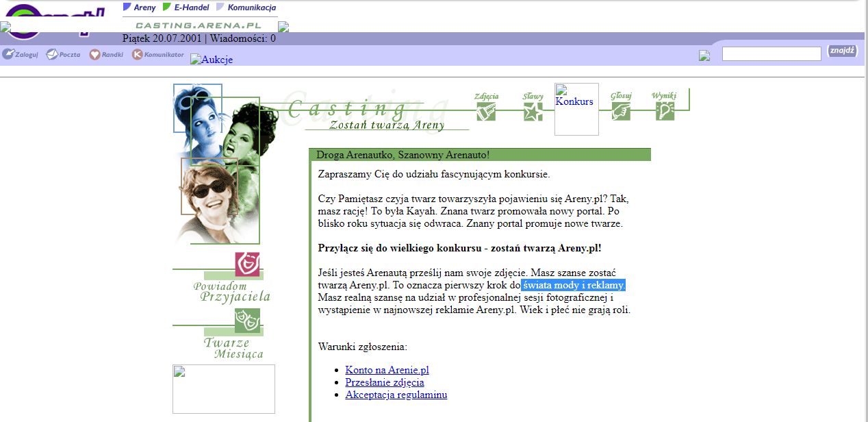Open the Konto na Arenie.pl link

387,370
